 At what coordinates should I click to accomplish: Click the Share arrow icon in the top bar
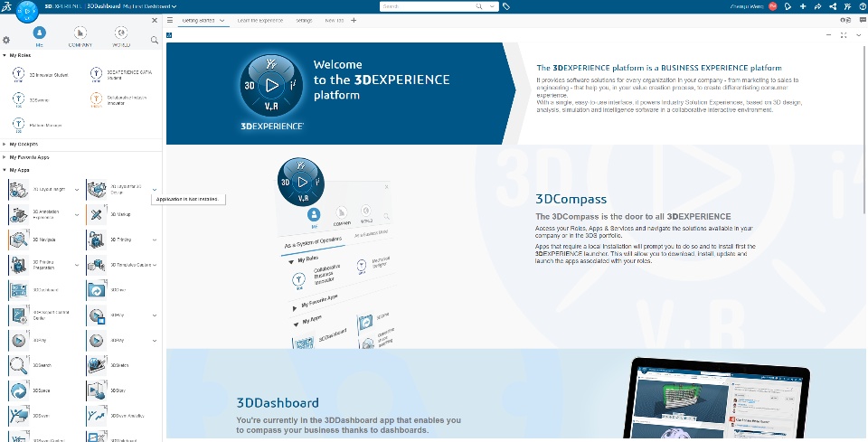click(817, 6)
